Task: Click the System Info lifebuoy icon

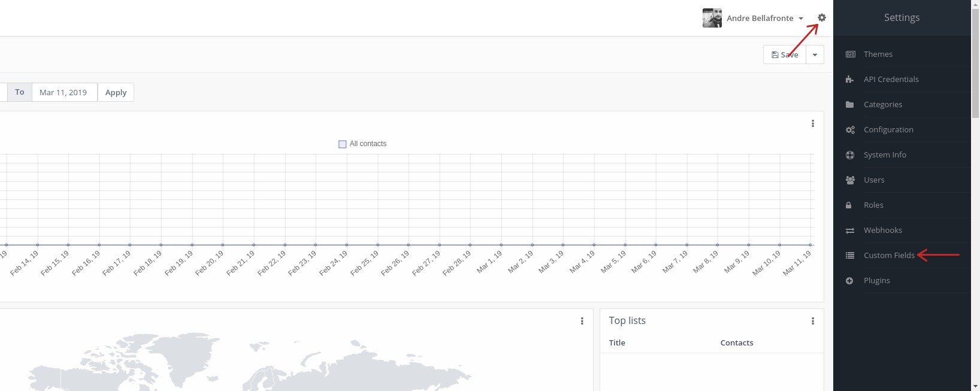Action: [849, 155]
